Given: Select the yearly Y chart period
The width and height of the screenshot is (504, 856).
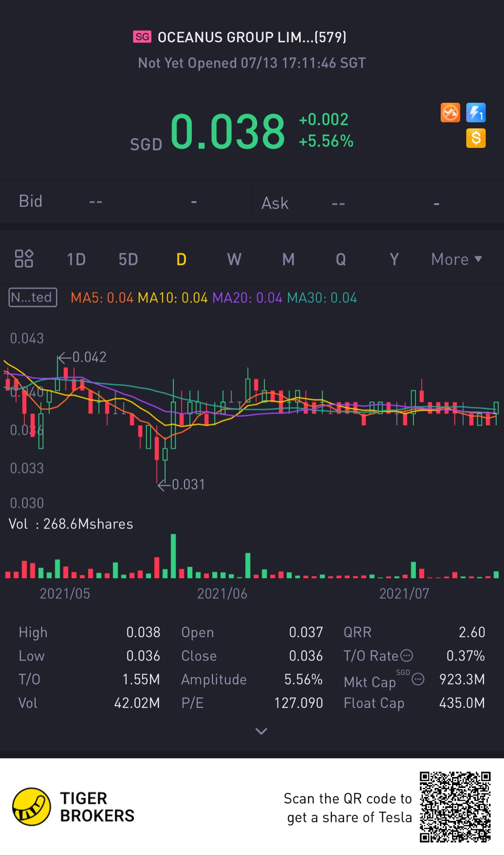Looking at the screenshot, I should tap(394, 259).
